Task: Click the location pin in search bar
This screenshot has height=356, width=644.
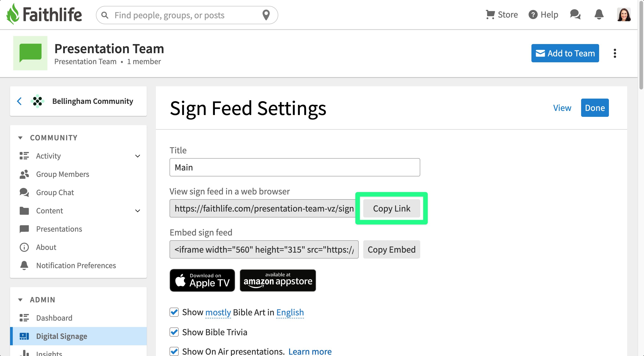Action: pos(266,15)
